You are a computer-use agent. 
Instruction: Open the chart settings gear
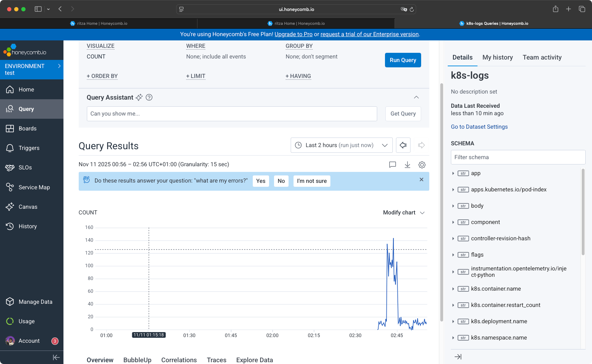[422, 164]
